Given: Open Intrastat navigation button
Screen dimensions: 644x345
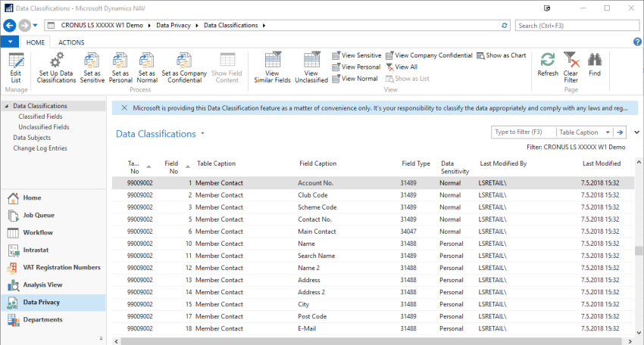Looking at the screenshot, I should [x=53, y=250].
